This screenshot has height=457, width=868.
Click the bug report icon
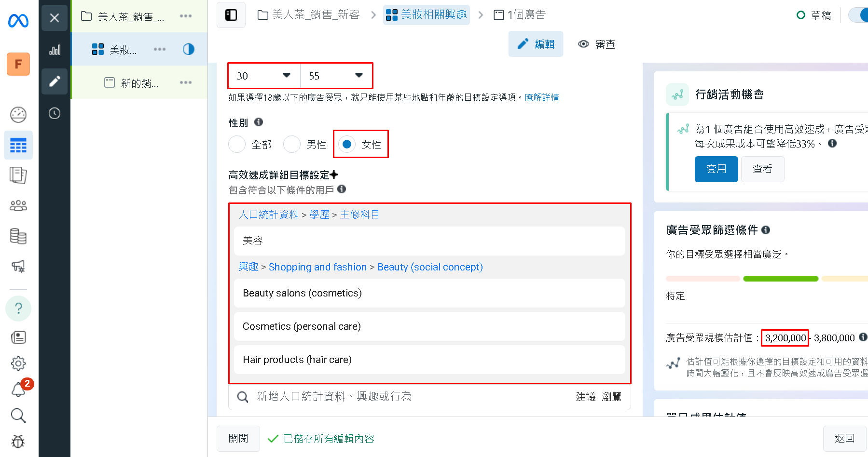18,441
